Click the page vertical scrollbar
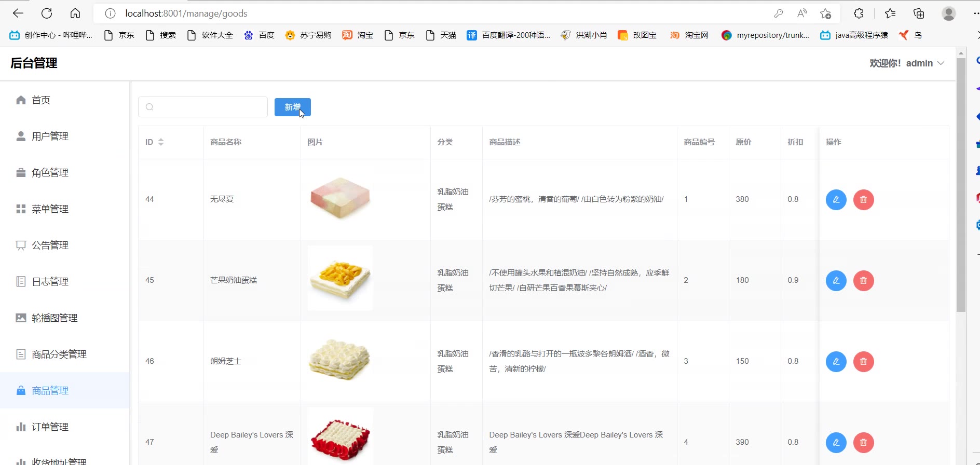The width and height of the screenshot is (980, 465). (961, 184)
